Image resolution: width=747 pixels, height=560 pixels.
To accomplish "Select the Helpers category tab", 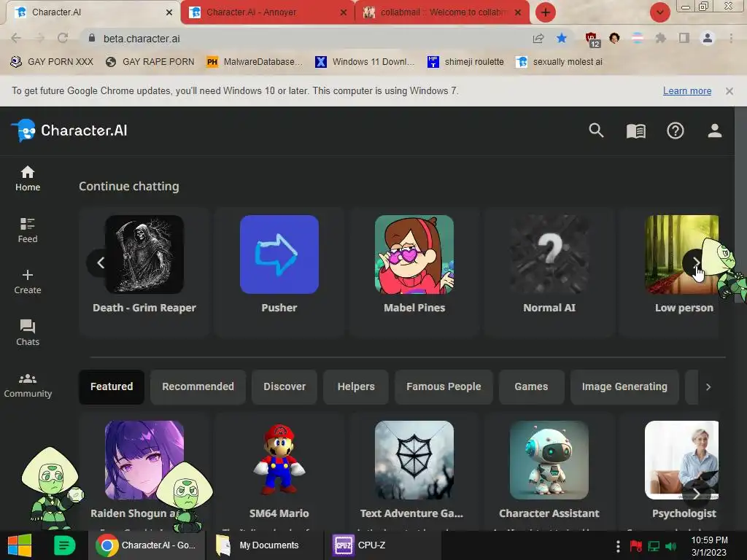I will pyautogui.click(x=356, y=386).
